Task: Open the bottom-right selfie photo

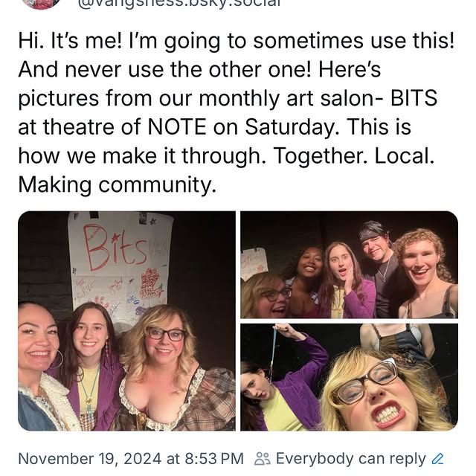Action: [x=349, y=377]
